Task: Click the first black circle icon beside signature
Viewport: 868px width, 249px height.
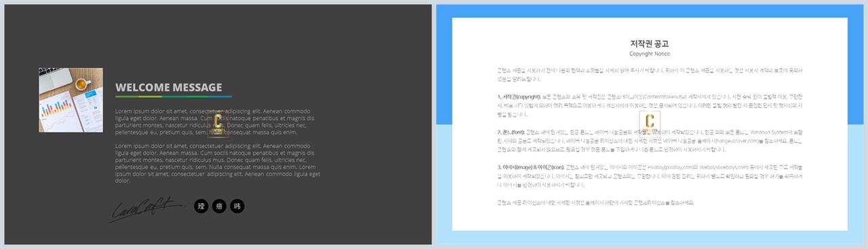Action: pos(201,206)
